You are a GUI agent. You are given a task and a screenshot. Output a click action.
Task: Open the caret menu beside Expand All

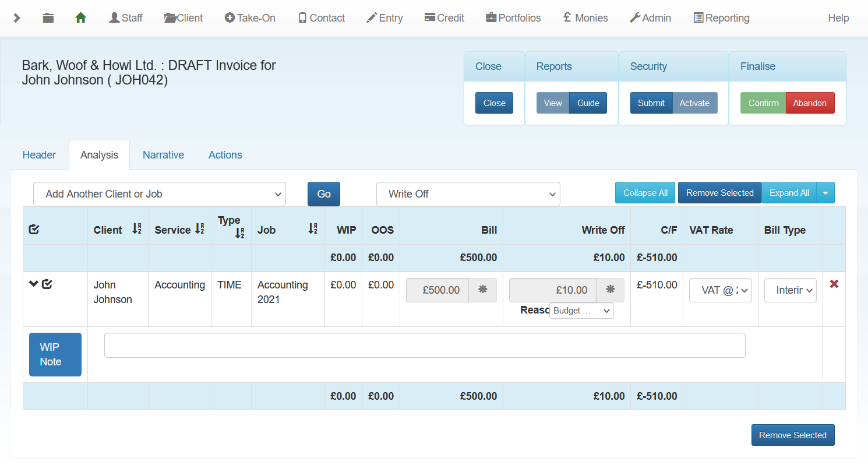pos(825,193)
